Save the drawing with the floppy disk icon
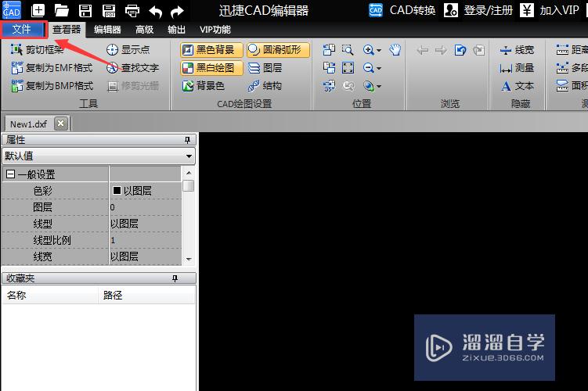Image resolution: width=588 pixels, height=391 pixels. coord(85,10)
